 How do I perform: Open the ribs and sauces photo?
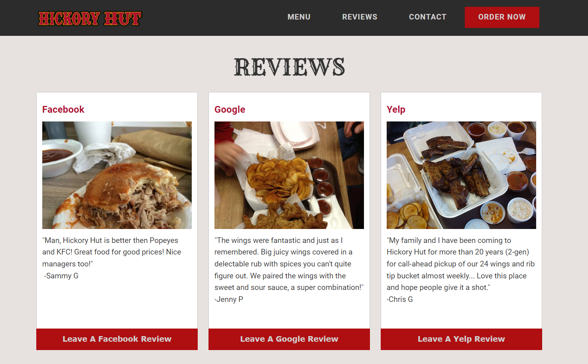[x=461, y=175]
